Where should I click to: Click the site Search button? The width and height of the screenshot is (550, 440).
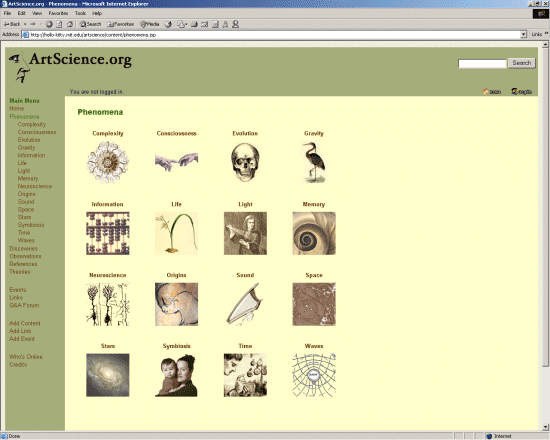click(522, 63)
